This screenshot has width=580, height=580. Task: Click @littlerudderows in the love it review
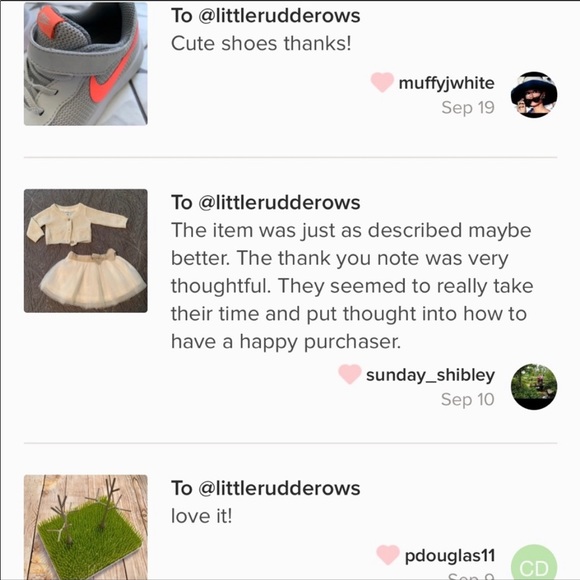point(279,488)
